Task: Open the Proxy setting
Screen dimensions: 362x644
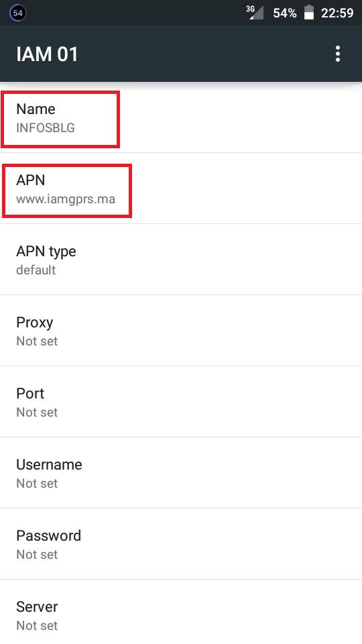Action: [181, 331]
